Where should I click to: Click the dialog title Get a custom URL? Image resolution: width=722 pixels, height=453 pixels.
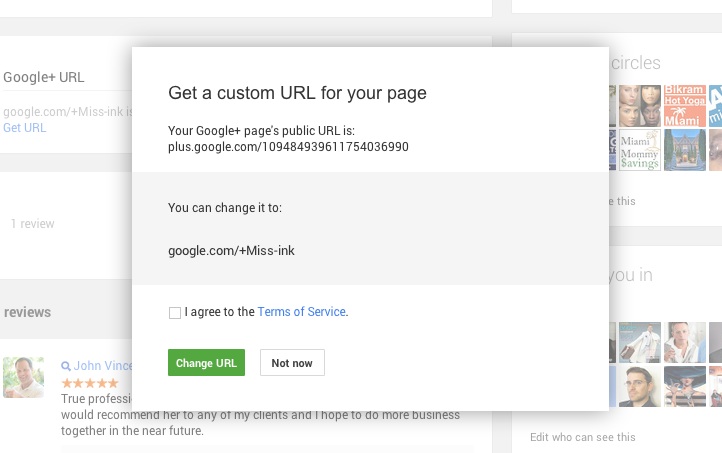coord(297,93)
